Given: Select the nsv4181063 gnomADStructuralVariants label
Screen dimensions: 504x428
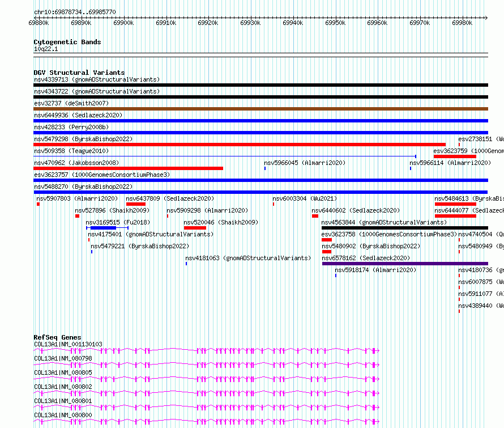Looking at the screenshot, I should 248,258.
